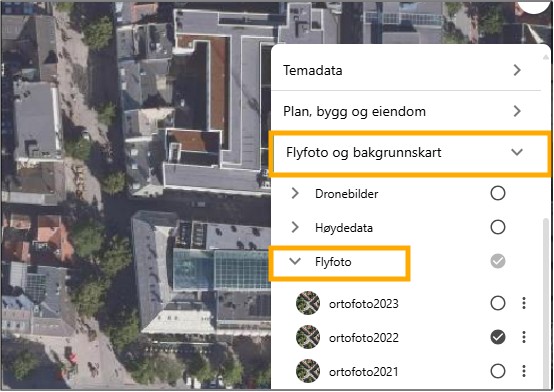Click the Dronebilder label
Image resolution: width=554 pixels, height=392 pixels.
pyautogui.click(x=346, y=194)
